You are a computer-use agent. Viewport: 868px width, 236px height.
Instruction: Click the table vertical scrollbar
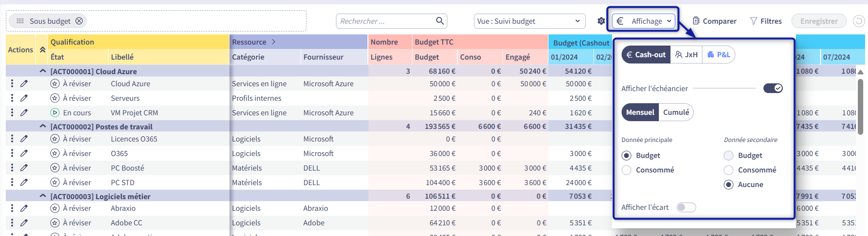click(x=860, y=107)
